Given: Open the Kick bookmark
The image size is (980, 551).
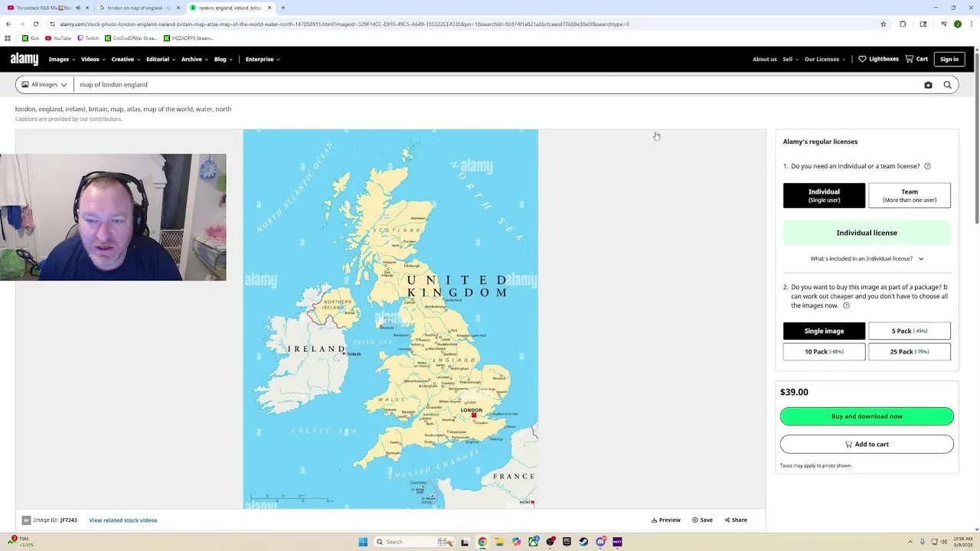Looking at the screenshot, I should [x=31, y=38].
